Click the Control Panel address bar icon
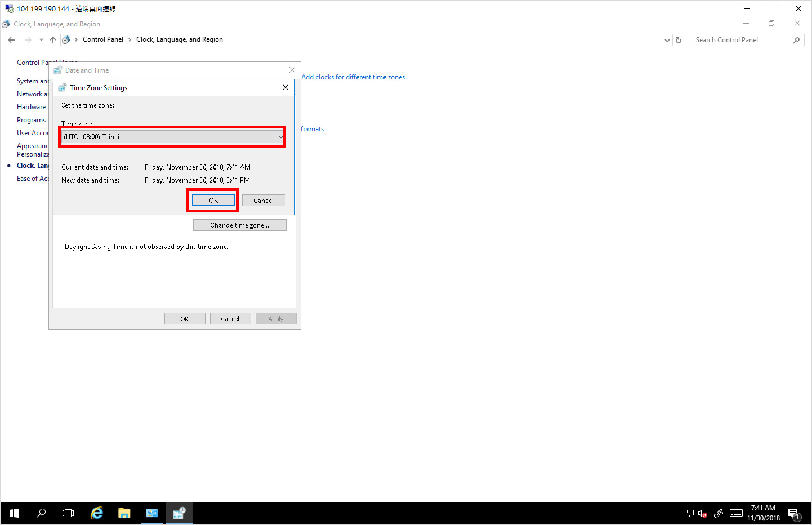Viewport: 812px width, 525px height. 66,40
